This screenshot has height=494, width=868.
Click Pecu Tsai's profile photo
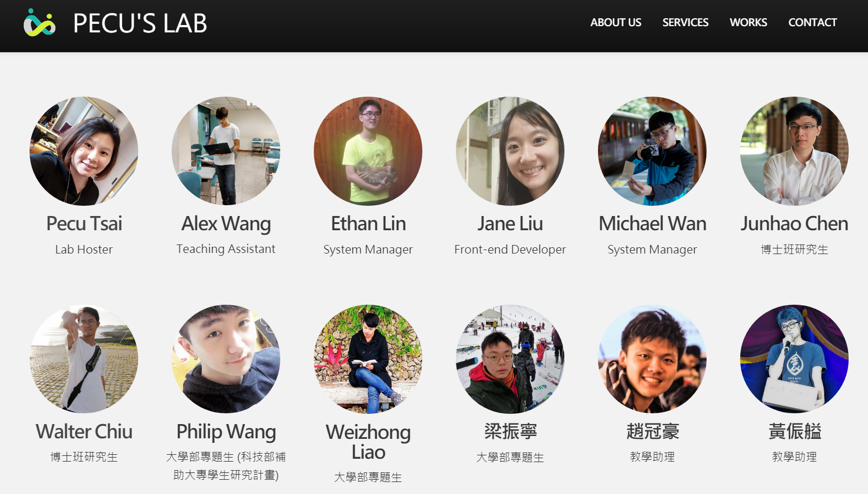click(84, 151)
